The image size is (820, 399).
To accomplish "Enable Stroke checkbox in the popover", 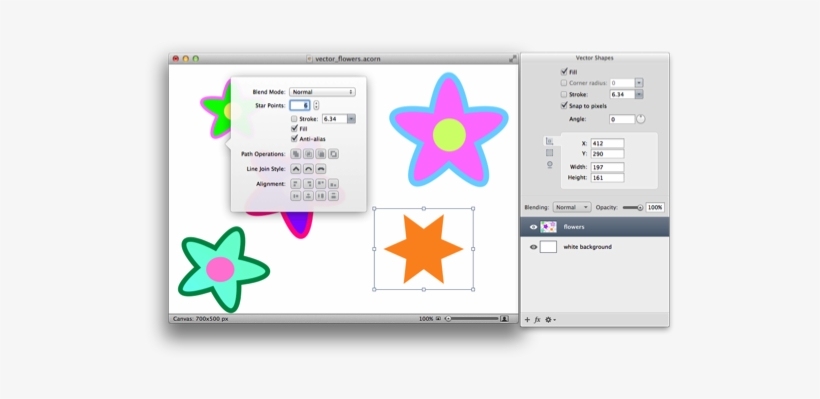I will 294,119.
